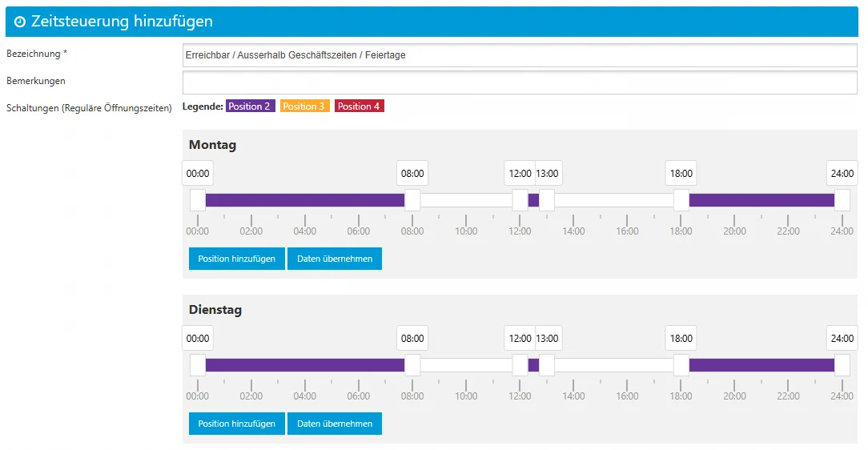Click the 18:00 tooltip label on Dienstag
Screen dimensions: 868x450
(681, 339)
